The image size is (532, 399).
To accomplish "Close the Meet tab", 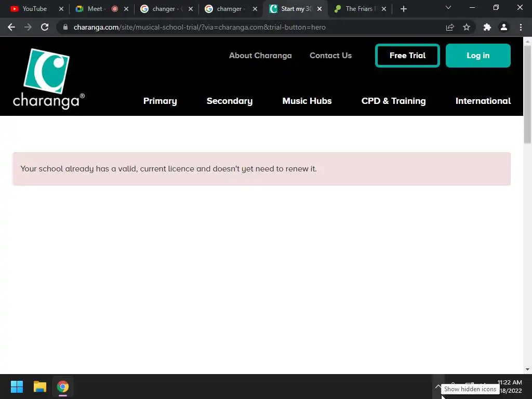I will click(x=126, y=9).
